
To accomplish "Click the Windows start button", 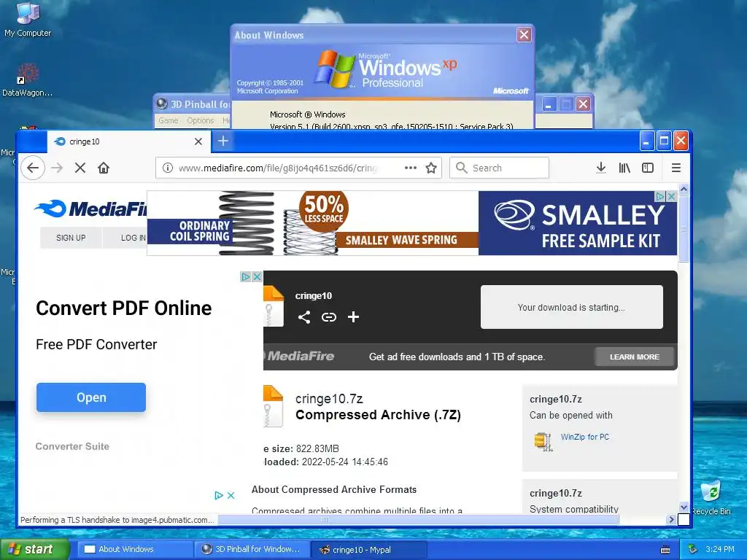I will [34, 549].
